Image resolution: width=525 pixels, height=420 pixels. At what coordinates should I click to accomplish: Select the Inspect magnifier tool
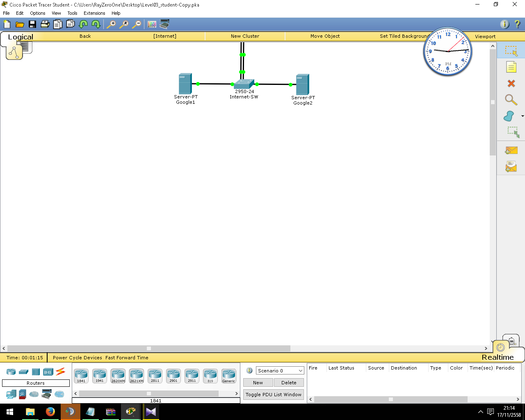(x=511, y=100)
